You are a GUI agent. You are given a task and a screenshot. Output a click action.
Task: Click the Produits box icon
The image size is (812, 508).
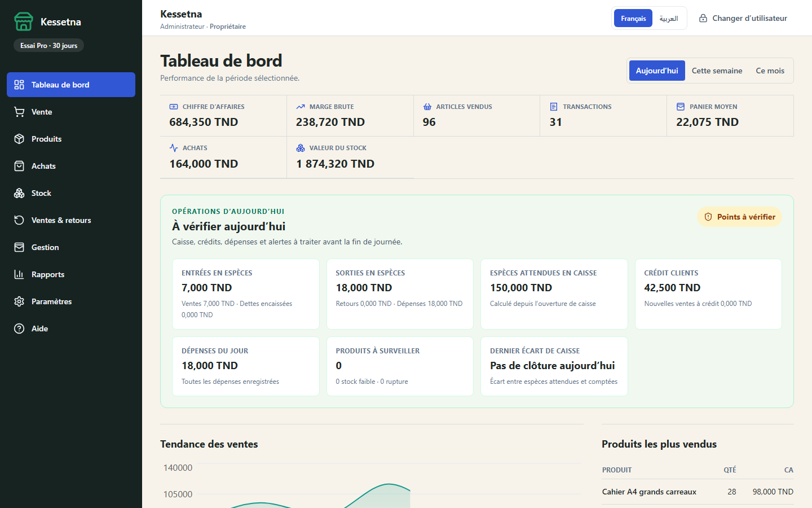pos(19,139)
